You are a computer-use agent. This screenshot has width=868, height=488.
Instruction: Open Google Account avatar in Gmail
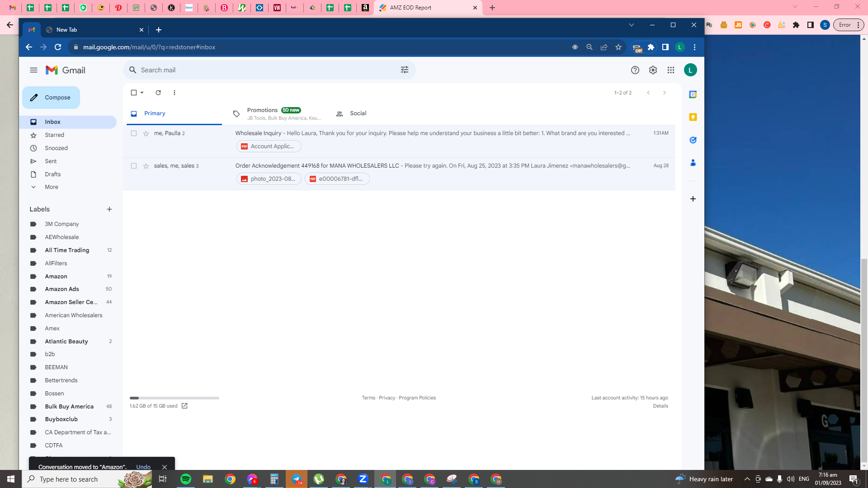(690, 70)
